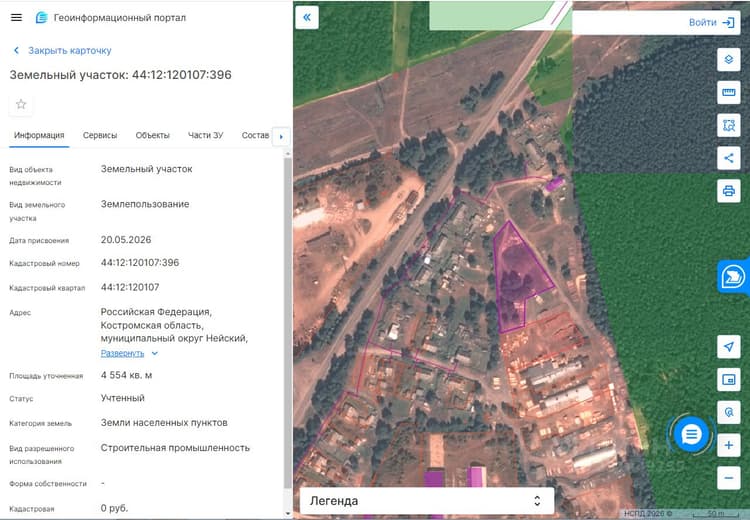The height and width of the screenshot is (520, 750).
Task: Click the locate my position arrow
Action: 728,347
